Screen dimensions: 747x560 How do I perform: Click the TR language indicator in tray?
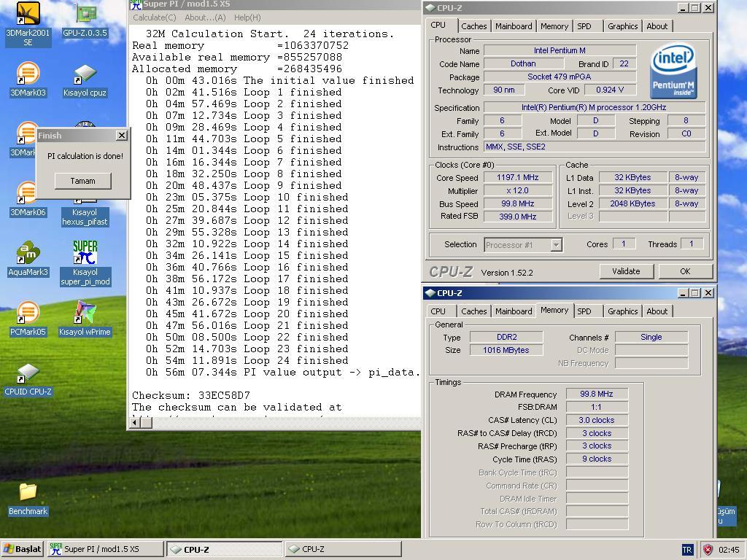click(687, 550)
